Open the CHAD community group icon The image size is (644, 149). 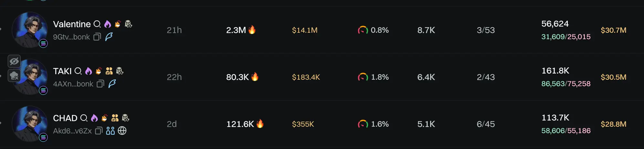point(110,131)
